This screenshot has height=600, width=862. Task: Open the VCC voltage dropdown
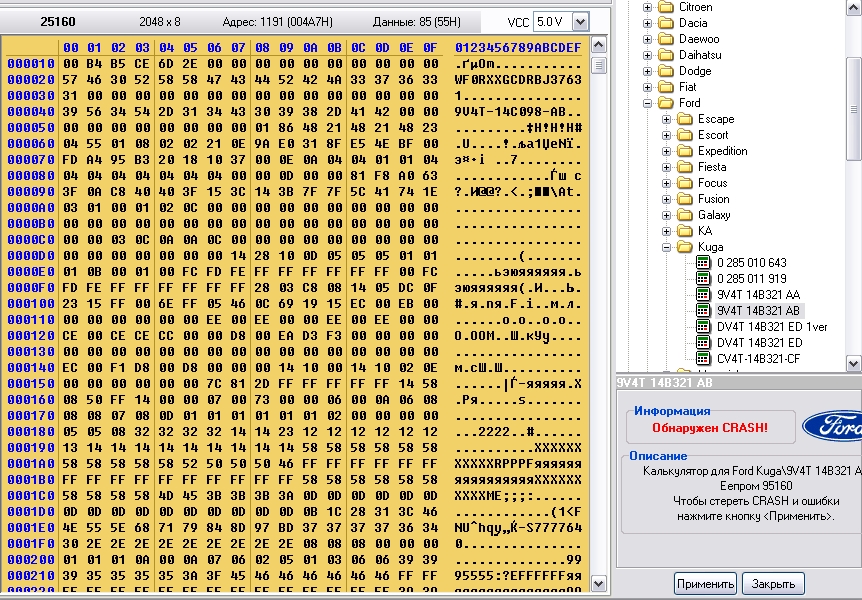pos(580,22)
